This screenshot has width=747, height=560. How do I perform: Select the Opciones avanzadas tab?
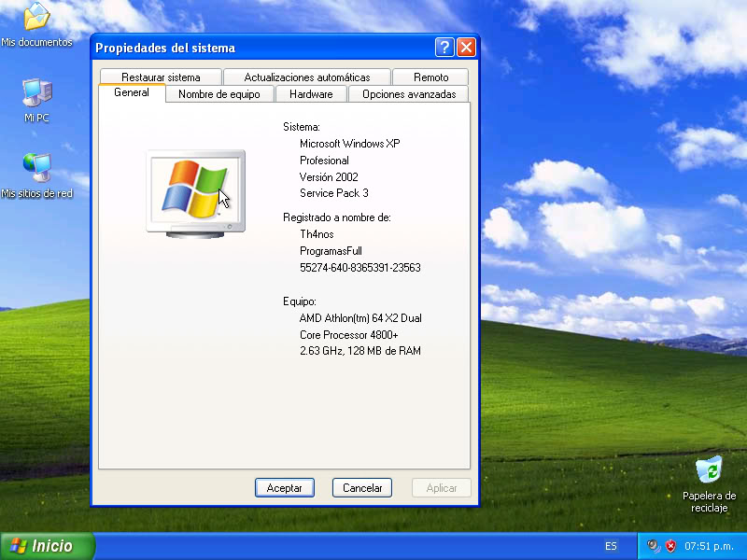(x=408, y=93)
